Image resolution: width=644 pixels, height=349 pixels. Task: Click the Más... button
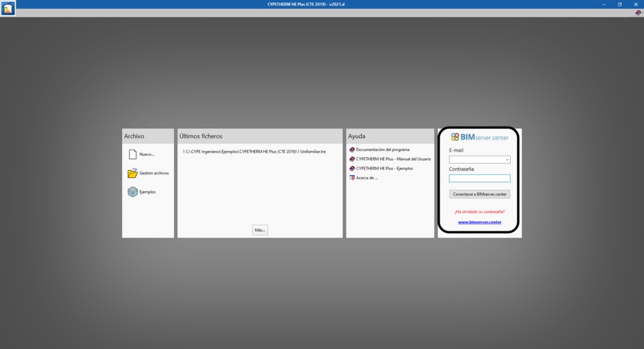260,230
